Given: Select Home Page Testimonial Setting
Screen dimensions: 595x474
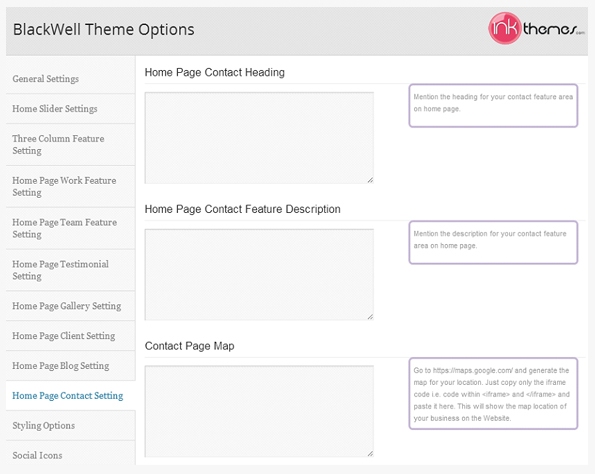Looking at the screenshot, I should (60, 270).
